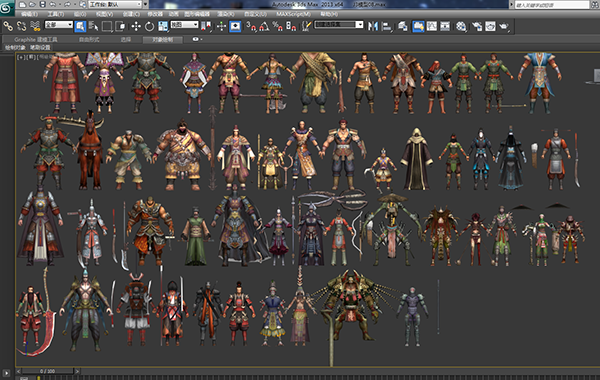Open the undo history dropdown arrow
600x380 pixels.
pos(59,5)
